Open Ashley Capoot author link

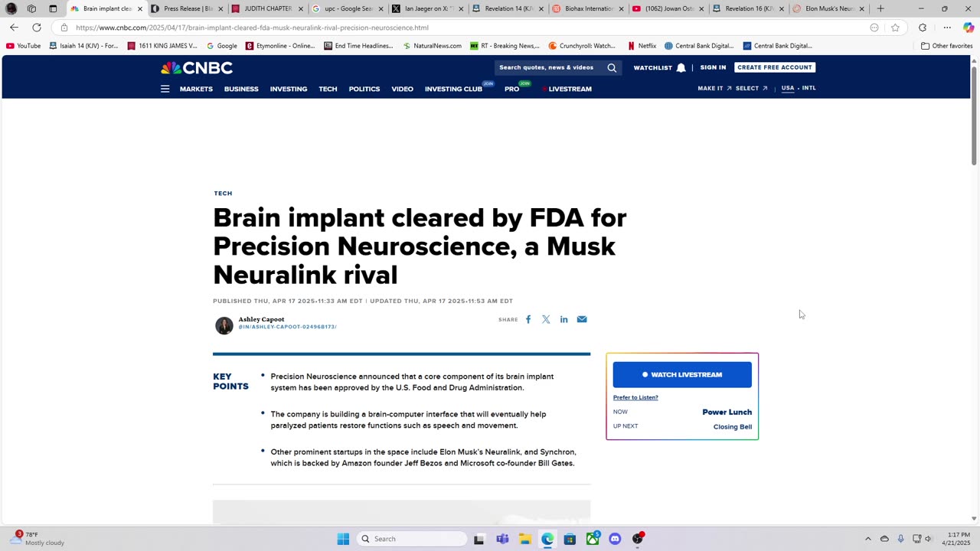click(x=261, y=319)
